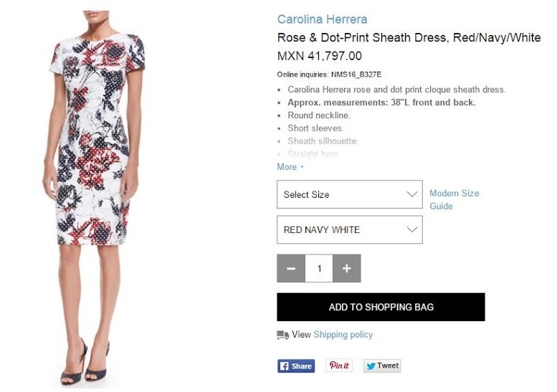Click the Twitter Tweet button

(x=382, y=365)
